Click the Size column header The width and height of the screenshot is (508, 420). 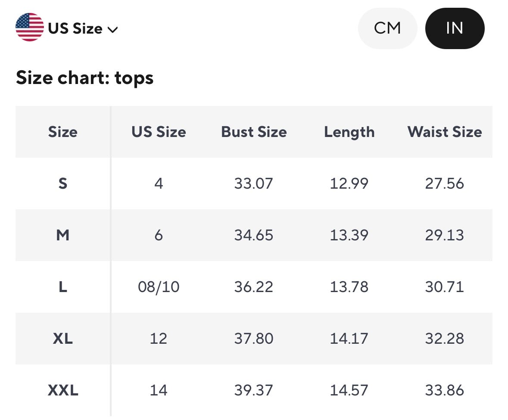tap(62, 132)
